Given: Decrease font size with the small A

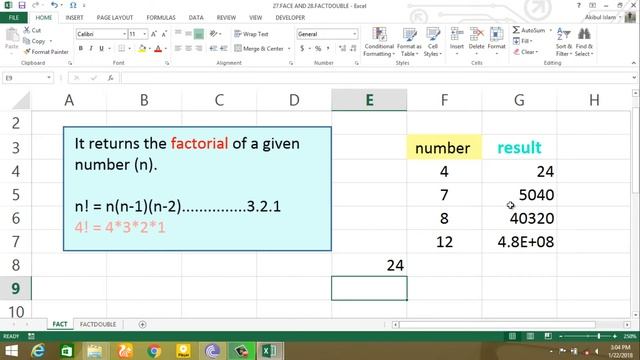Looking at the screenshot, I should click(164, 34).
